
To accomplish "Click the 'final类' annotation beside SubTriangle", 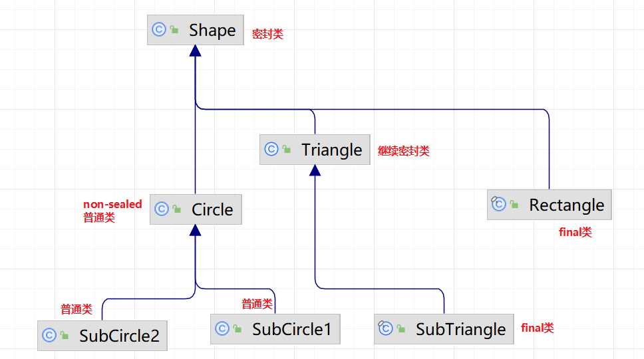I will (x=537, y=328).
